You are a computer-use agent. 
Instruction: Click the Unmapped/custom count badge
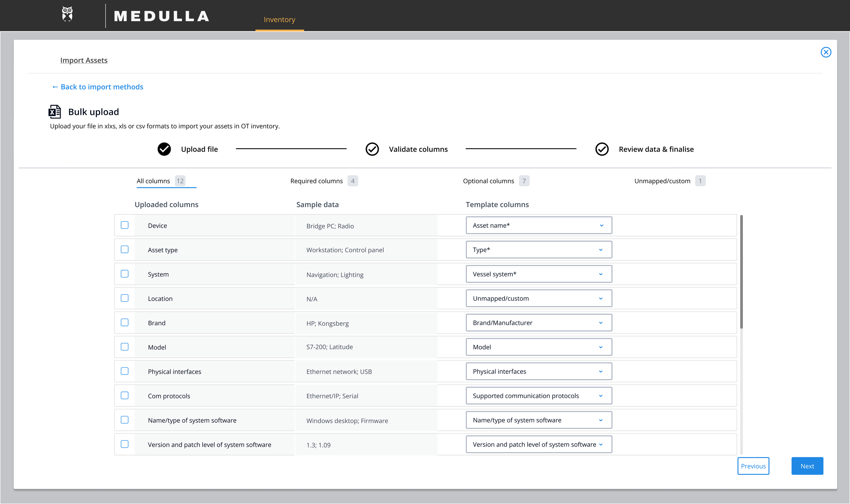point(700,181)
